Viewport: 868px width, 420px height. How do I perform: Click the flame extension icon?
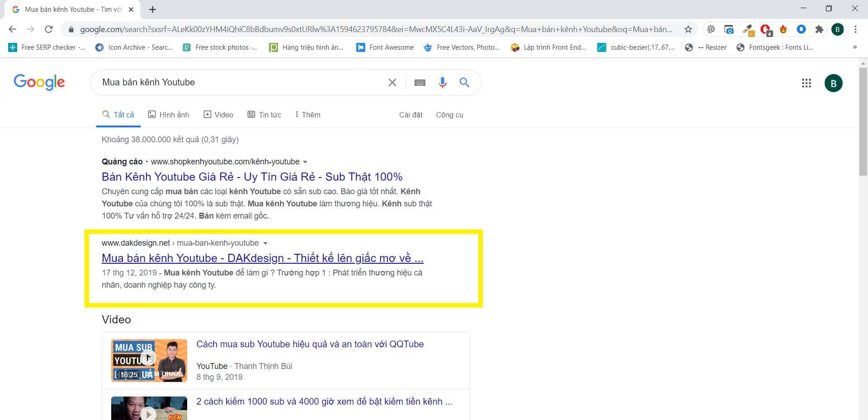(783, 29)
